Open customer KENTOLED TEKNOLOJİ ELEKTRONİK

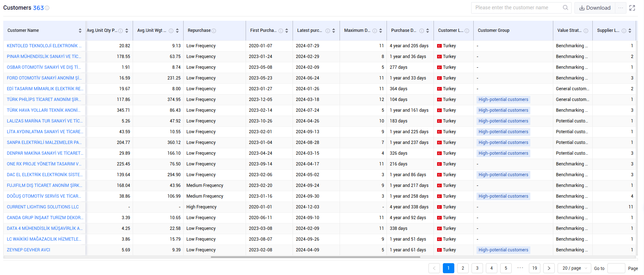(44, 46)
